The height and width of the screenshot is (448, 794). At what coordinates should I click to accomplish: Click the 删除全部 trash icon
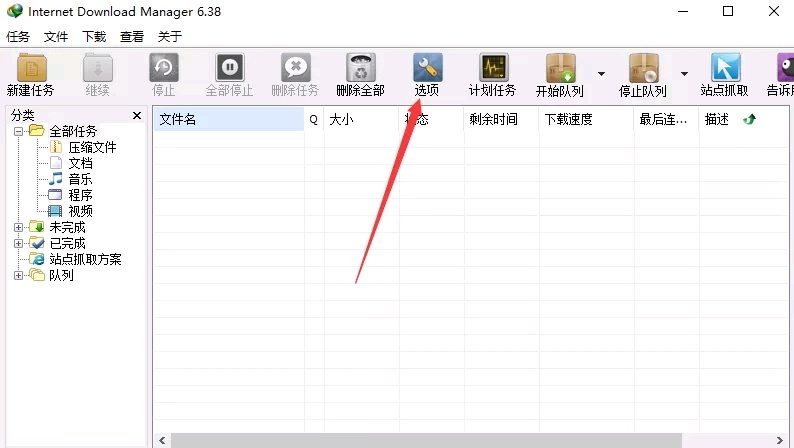[x=361, y=68]
